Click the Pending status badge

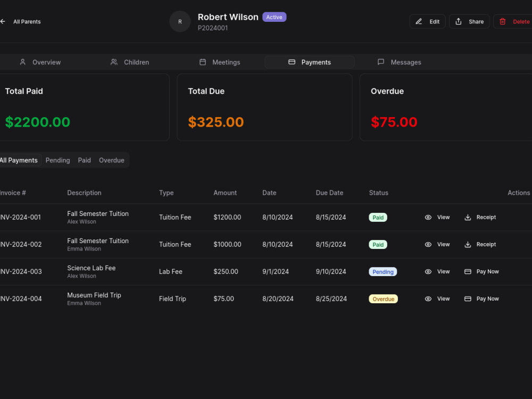(x=383, y=272)
